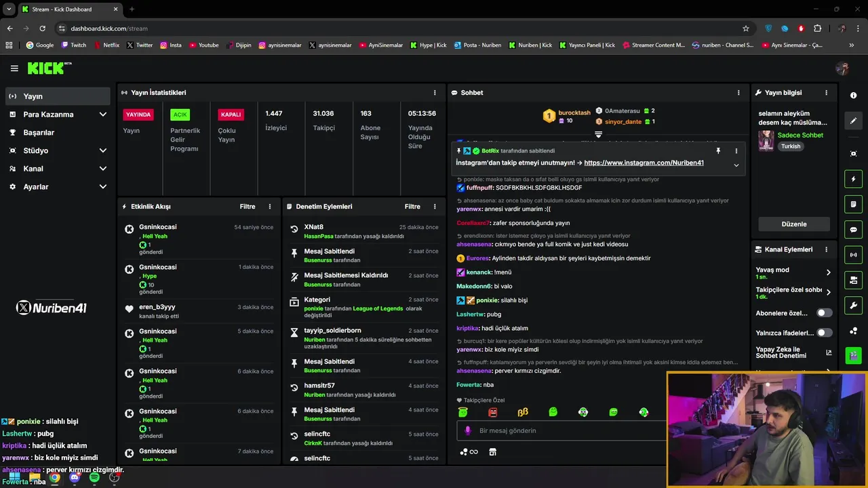
Task: Click the microphone icon in message box
Action: coord(467,430)
